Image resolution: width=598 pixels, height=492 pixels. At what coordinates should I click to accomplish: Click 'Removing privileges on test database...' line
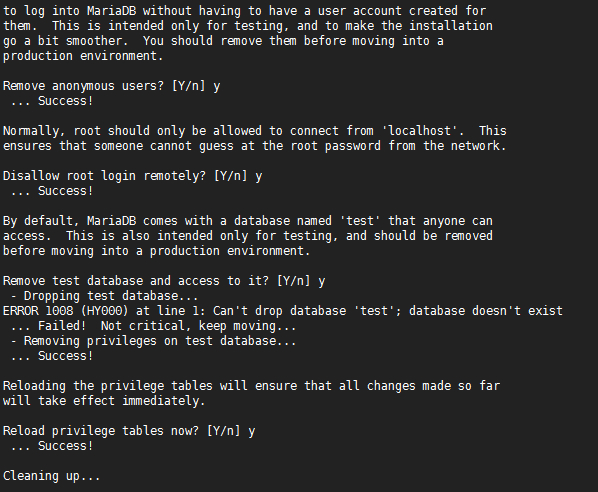153,341
